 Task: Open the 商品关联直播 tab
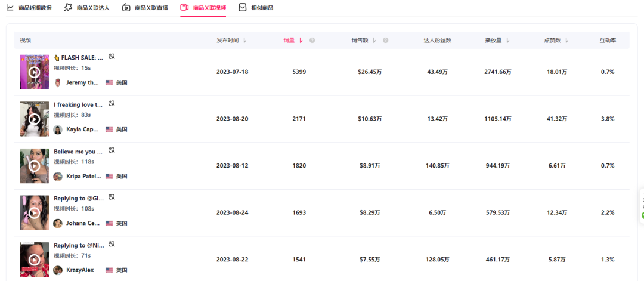pyautogui.click(x=145, y=8)
